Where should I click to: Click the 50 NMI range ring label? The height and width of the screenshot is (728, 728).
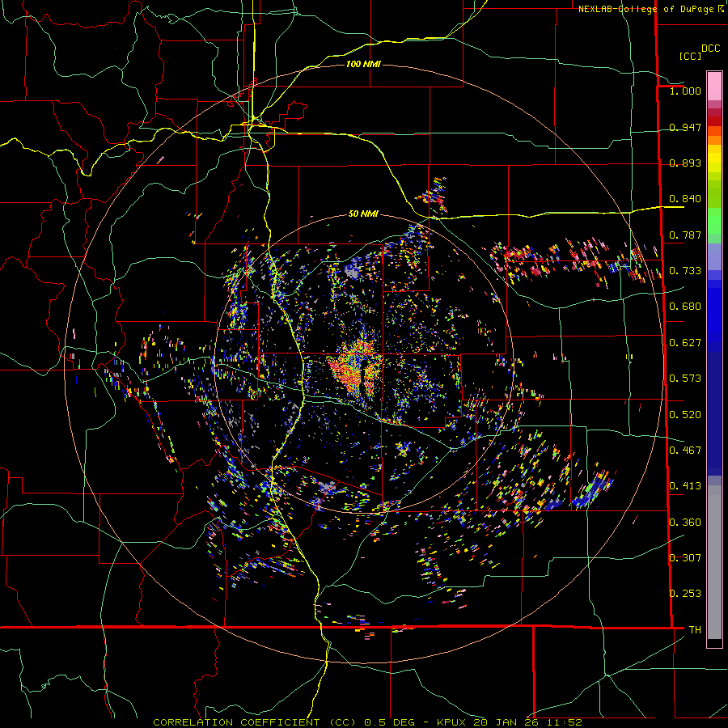(363, 214)
